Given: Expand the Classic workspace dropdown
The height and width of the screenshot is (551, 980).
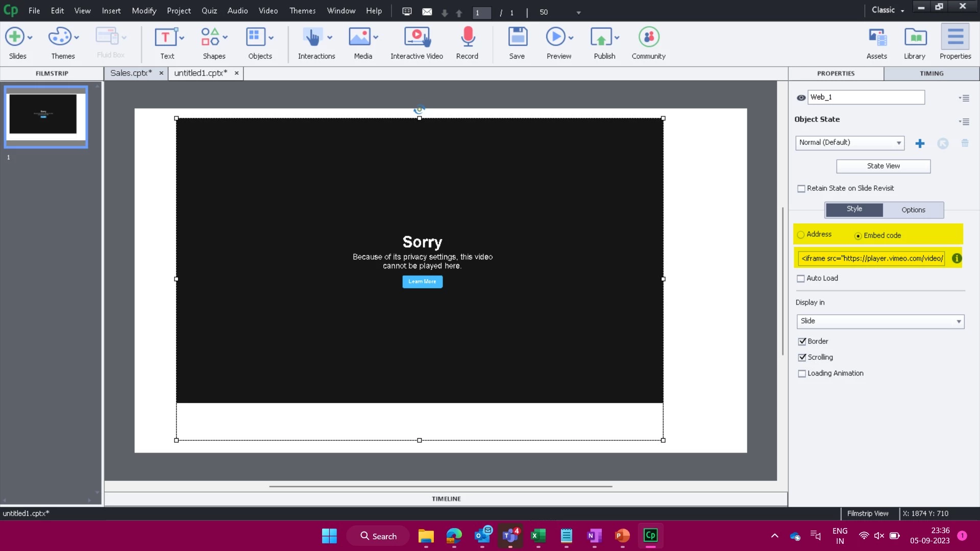Looking at the screenshot, I should [x=888, y=10].
